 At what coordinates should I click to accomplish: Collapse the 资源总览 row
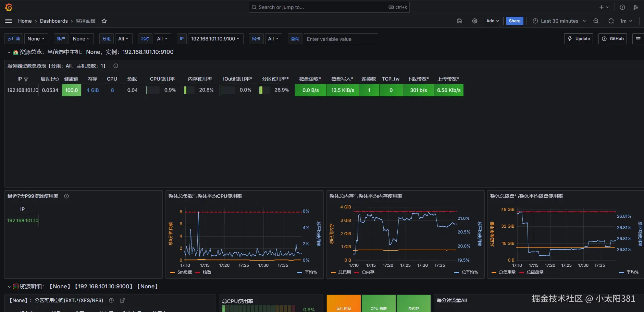(9, 52)
